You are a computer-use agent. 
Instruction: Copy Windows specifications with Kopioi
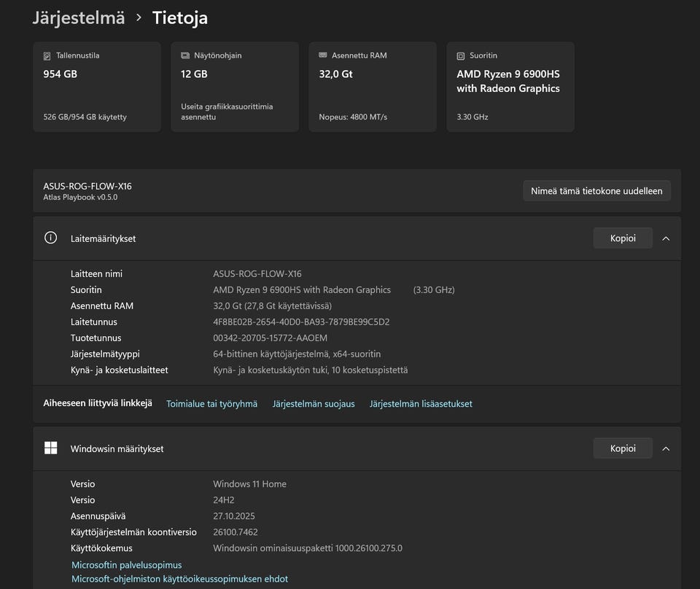click(x=622, y=448)
